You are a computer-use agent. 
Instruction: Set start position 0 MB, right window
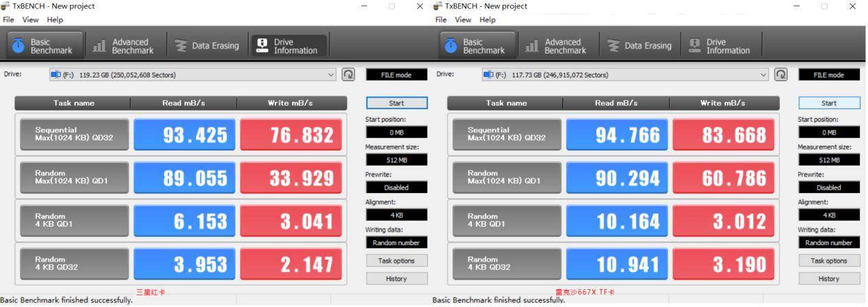pos(829,132)
